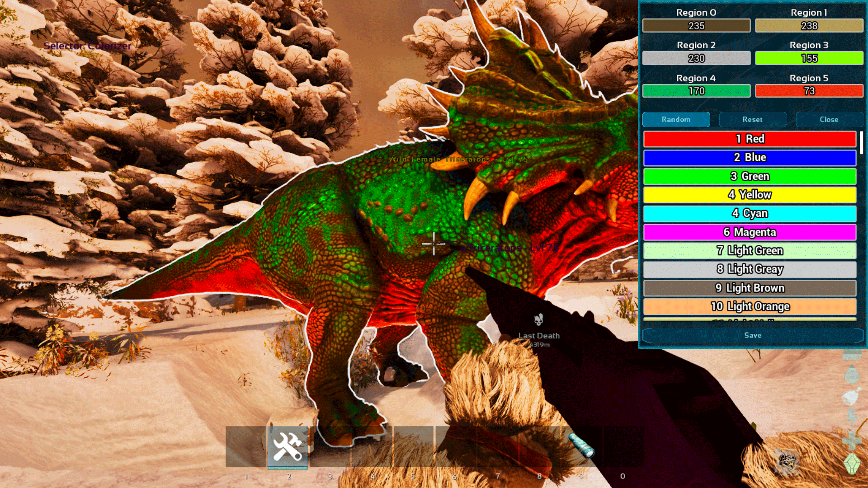The height and width of the screenshot is (488, 868).
Task: Click the lightning bolt stamina icon
Action: pos(852,417)
